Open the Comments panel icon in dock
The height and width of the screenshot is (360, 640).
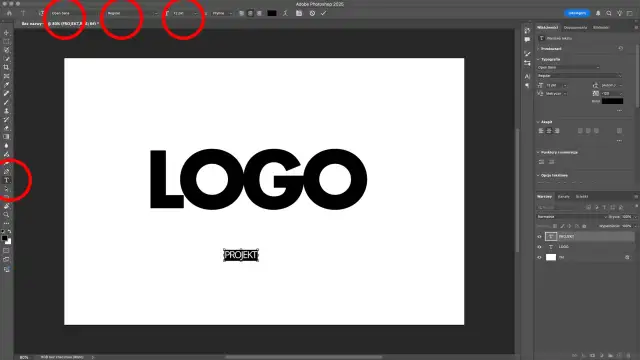click(x=527, y=40)
